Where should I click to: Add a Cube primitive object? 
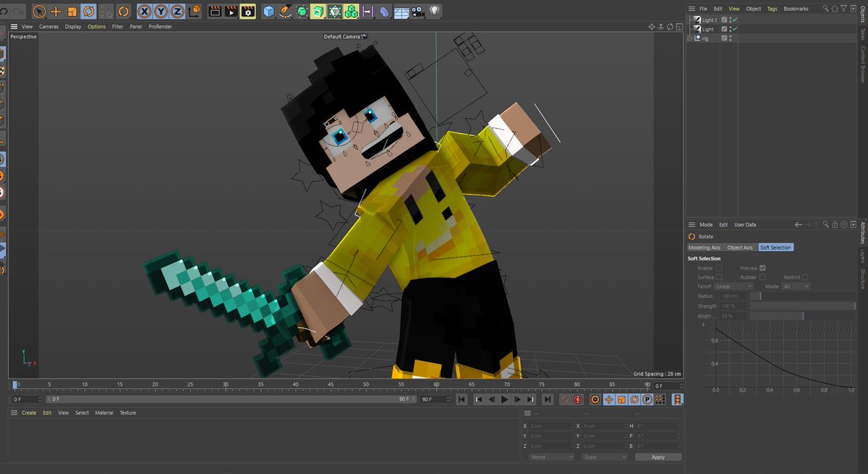[x=269, y=12]
